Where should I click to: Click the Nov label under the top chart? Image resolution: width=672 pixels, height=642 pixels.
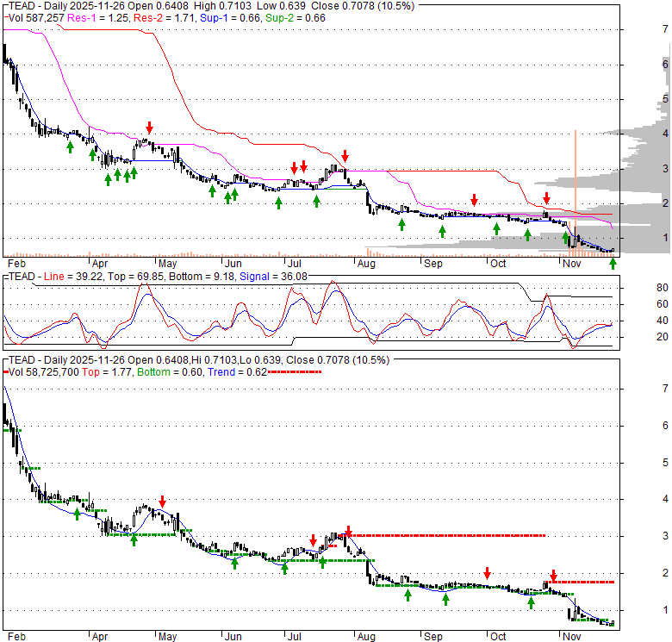(x=570, y=263)
